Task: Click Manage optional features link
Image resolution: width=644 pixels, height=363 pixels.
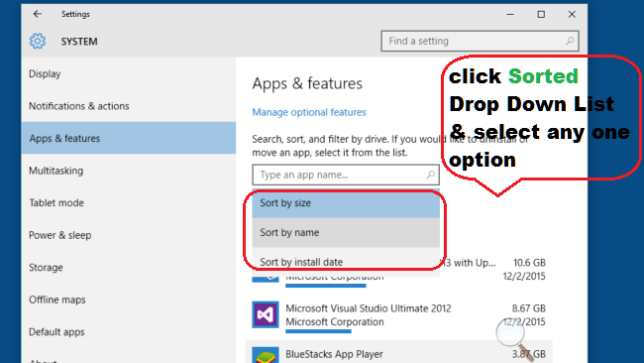Action: click(309, 112)
